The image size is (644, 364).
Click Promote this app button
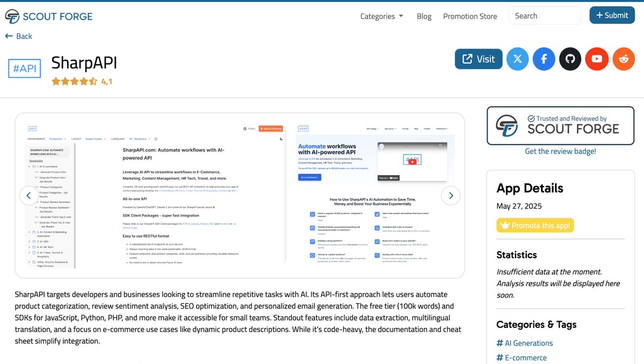[535, 225]
